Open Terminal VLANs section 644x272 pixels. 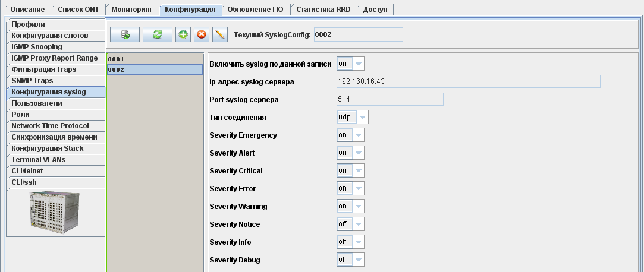(x=56, y=160)
